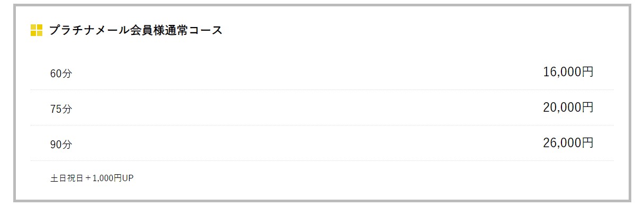Click the 16,000円 price
The height and width of the screenshot is (206, 644).
click(568, 72)
